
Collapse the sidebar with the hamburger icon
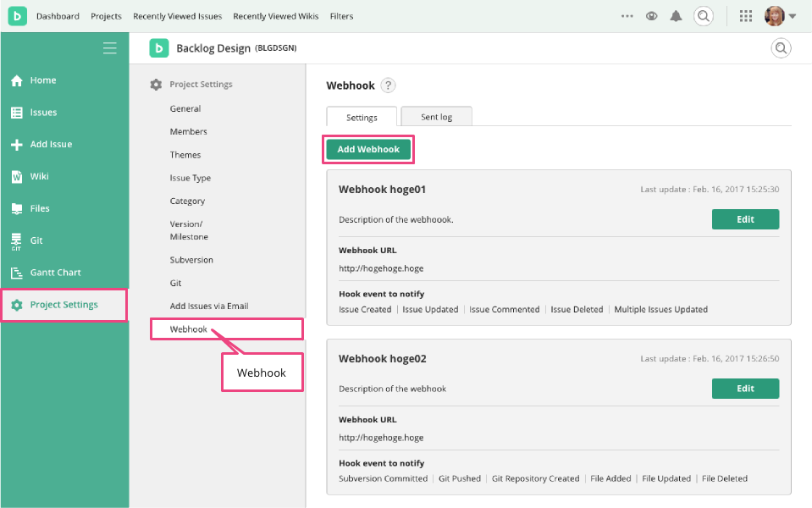(109, 48)
